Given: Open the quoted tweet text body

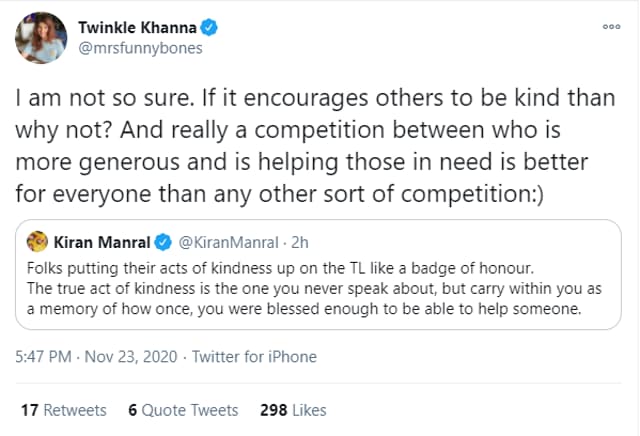Looking at the screenshot, I should pos(314,289).
